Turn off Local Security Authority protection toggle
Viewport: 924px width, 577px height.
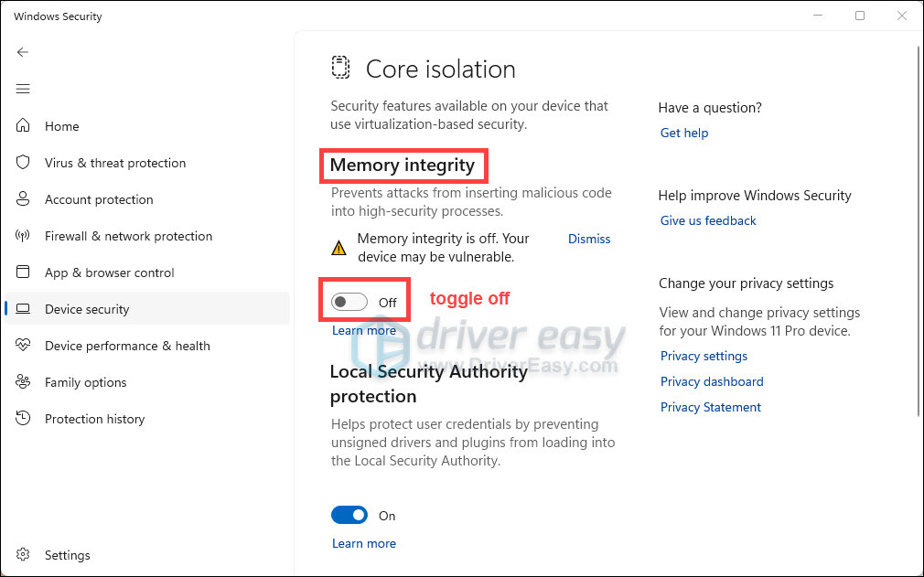pyautogui.click(x=349, y=515)
